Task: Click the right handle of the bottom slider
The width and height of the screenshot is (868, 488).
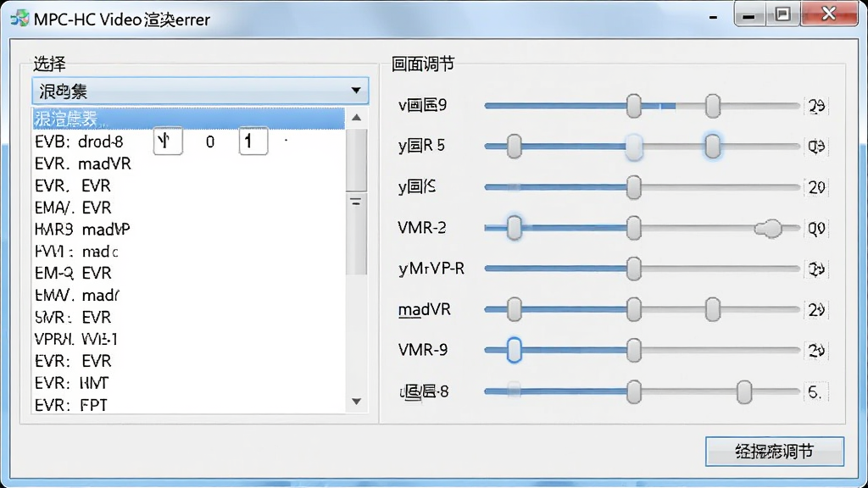Action: coord(744,391)
